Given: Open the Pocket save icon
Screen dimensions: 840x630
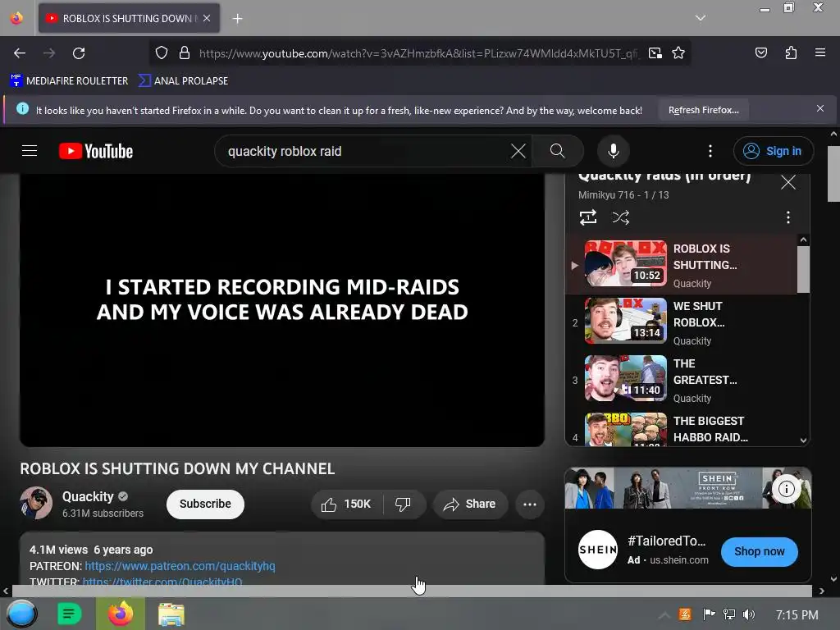Looking at the screenshot, I should pos(761,52).
